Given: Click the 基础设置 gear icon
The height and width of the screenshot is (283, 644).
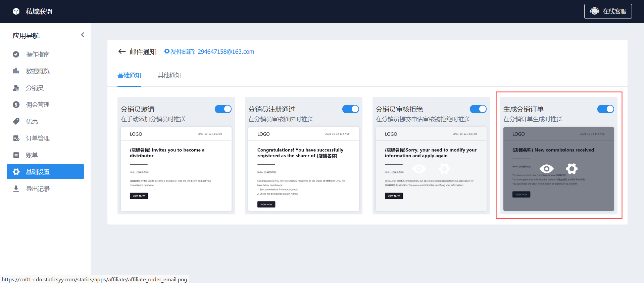Looking at the screenshot, I should 16,172.
